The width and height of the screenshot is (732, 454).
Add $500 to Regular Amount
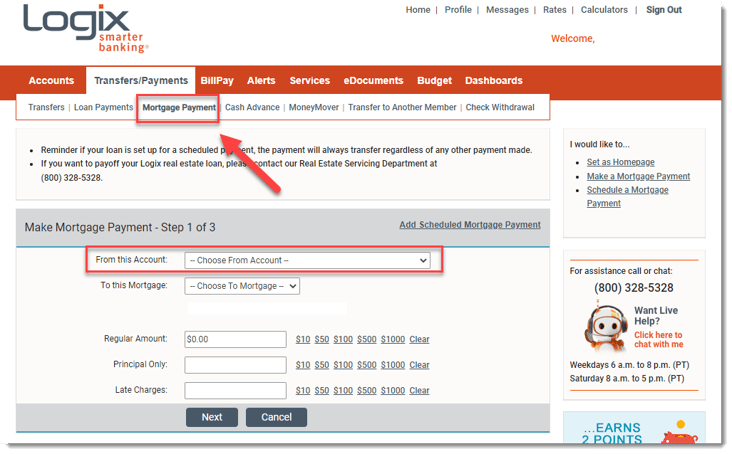tap(367, 340)
